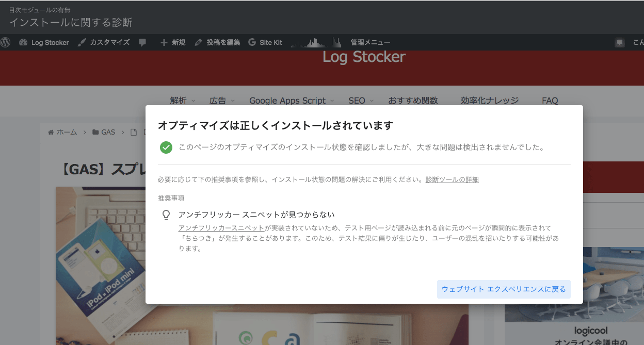
Task: Click the Log Stocker site title
Action: [364, 57]
